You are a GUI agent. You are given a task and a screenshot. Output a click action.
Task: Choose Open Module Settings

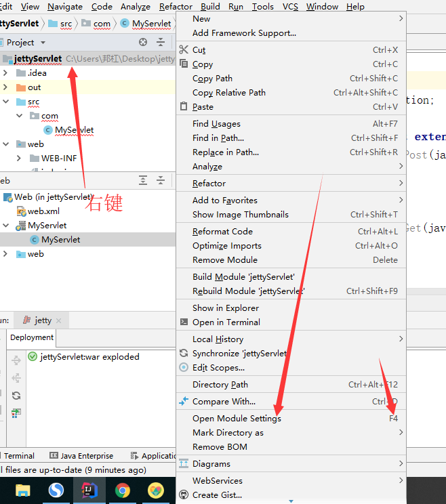tap(291, 418)
